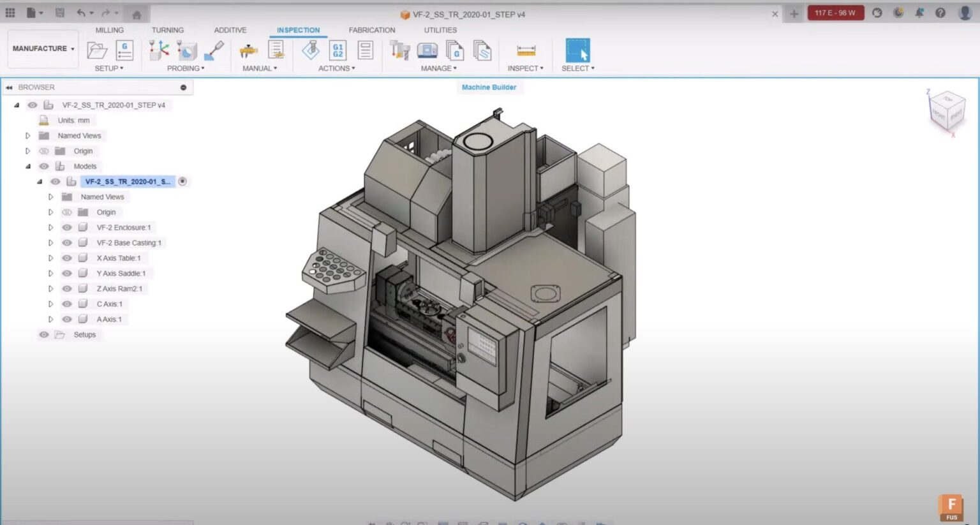Click the G1 G2 post process icon
The width and height of the screenshot is (980, 525).
[x=338, y=50]
